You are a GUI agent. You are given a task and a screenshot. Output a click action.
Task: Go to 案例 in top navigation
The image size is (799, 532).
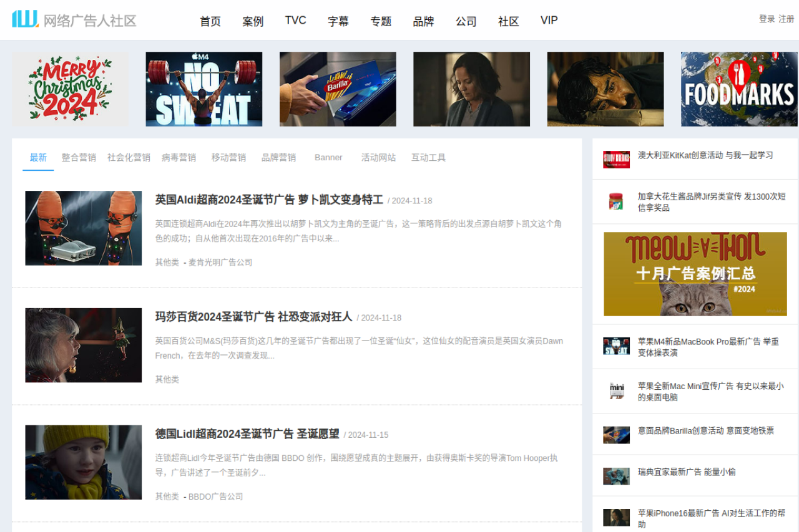pos(253,21)
